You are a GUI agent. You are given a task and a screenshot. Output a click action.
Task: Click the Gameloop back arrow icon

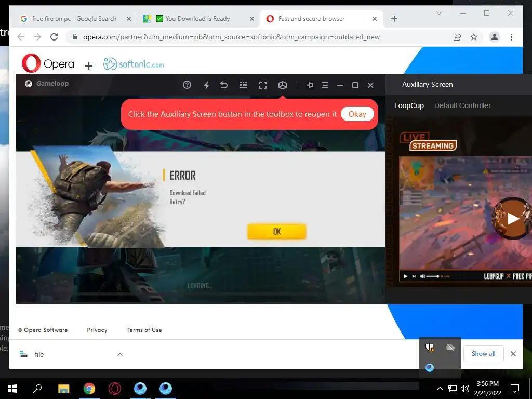pyautogui.click(x=223, y=85)
